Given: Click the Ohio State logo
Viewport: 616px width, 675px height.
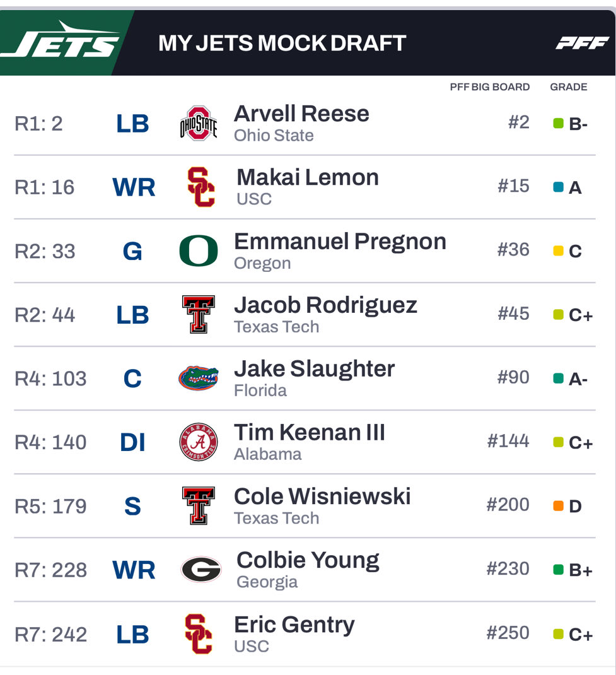Looking at the screenshot, I should [199, 123].
